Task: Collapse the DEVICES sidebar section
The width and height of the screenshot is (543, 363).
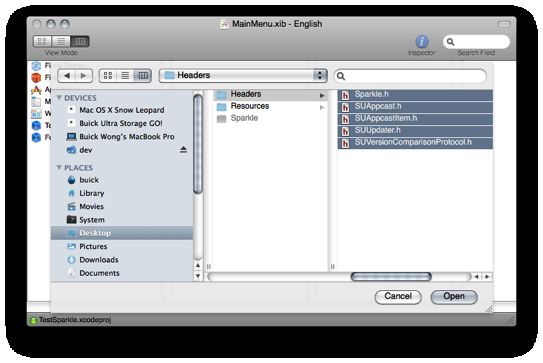Action: click(x=59, y=98)
